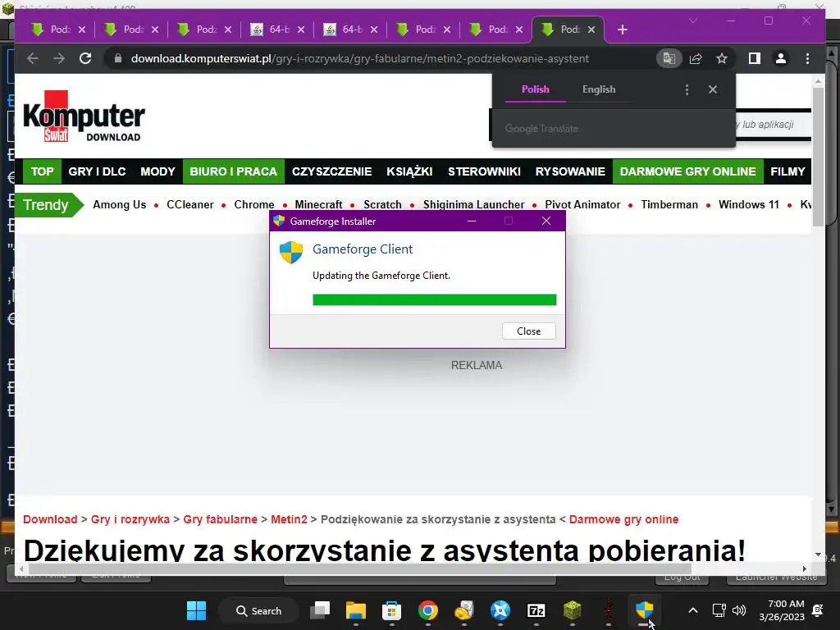The height and width of the screenshot is (630, 840).
Task: Click the green Gameforge update progress bar
Action: tap(435, 299)
